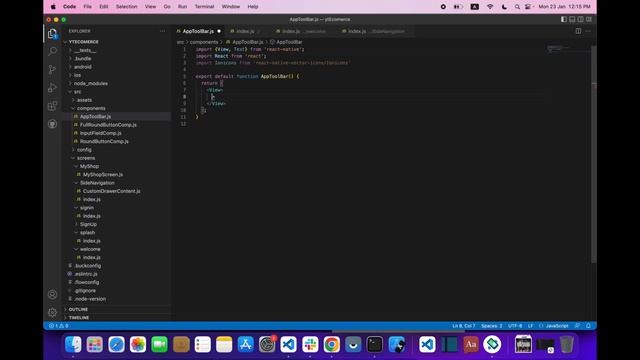Select JavaScript language mode in status bar

click(557, 326)
